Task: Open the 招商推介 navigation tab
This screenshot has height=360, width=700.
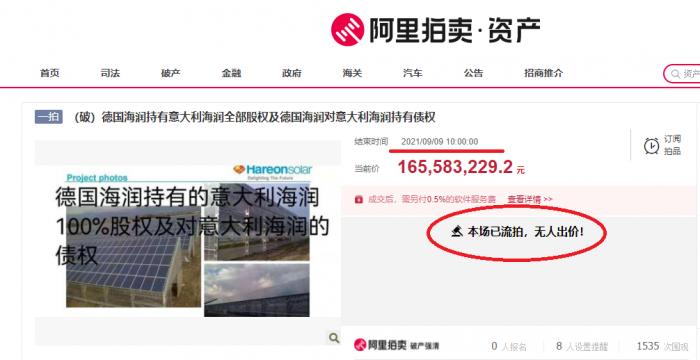Action: [x=544, y=73]
